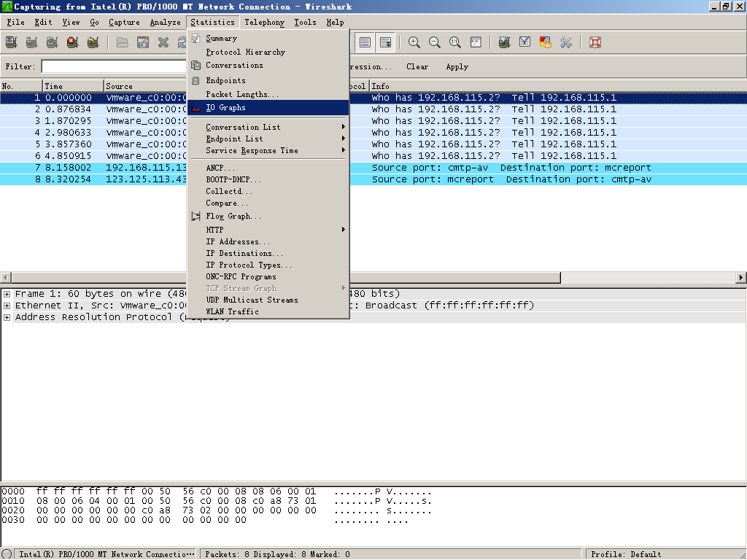Select packet 7 from 192.168.115.13
747x560 pixels.
pyautogui.click(x=373, y=168)
